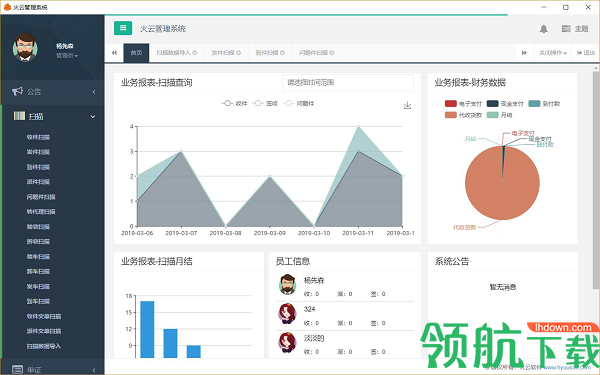Open the 主题 theme switcher
Image resolution: width=600 pixels, height=375 pixels.
tap(575, 29)
